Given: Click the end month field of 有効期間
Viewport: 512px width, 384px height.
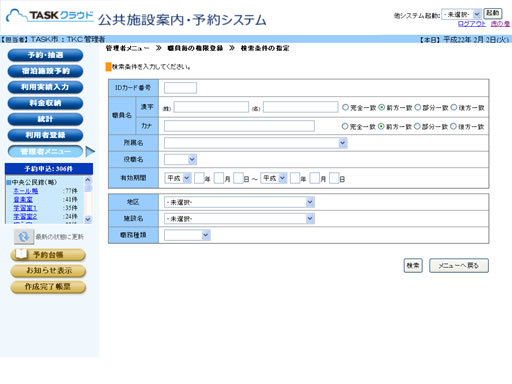Looking at the screenshot, I should click(315, 178).
